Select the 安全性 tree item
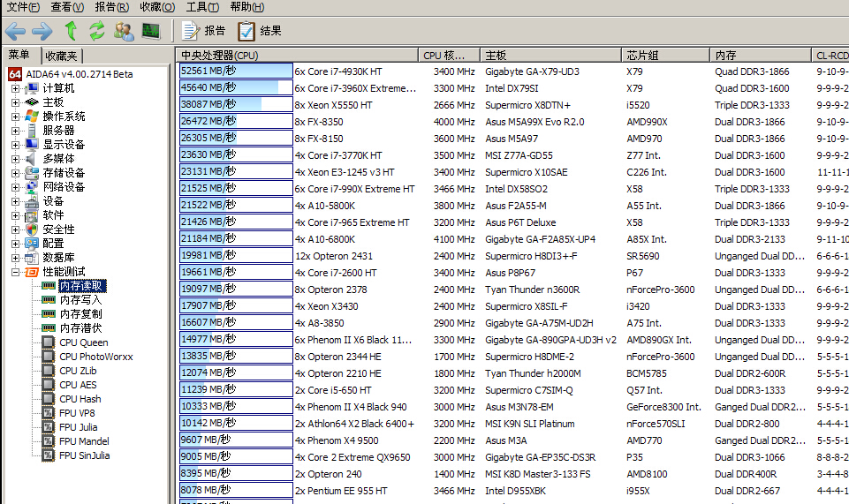This screenshot has height=504, width=849. click(58, 229)
